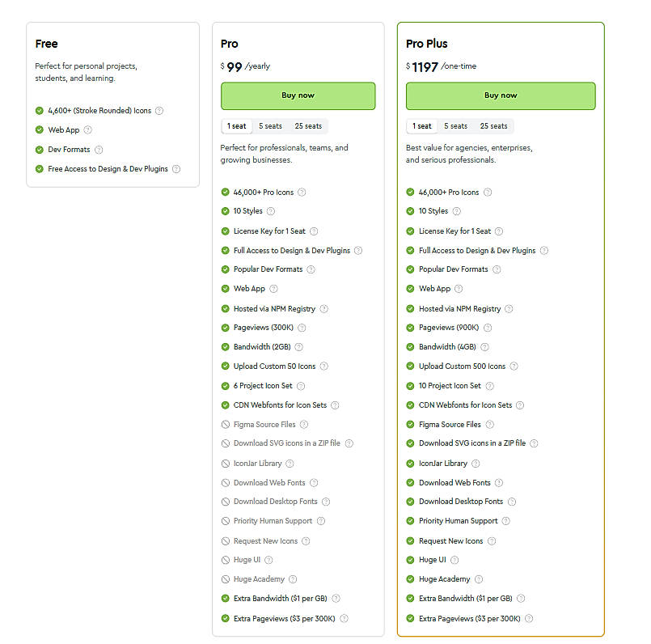Click Pro Plus 'Download SVG icons in a ZIP file' text
651x644 pixels.
(x=472, y=443)
